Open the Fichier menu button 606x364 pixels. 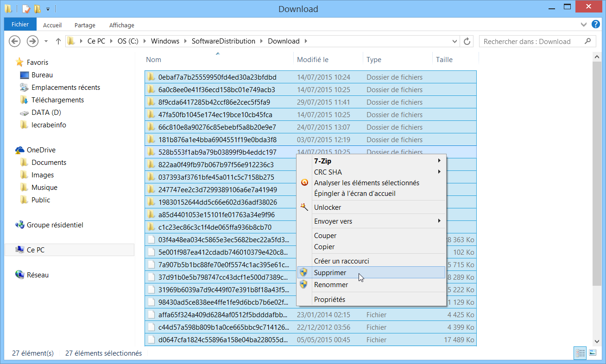tap(20, 25)
